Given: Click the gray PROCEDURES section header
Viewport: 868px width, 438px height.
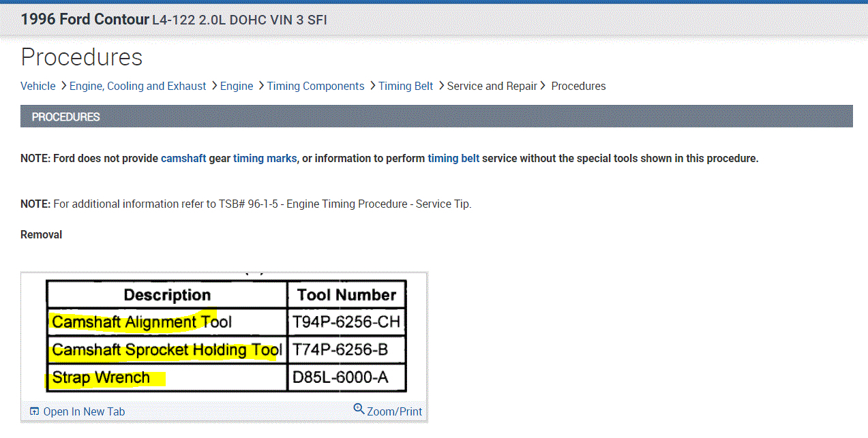Looking at the screenshot, I should coord(436,116).
